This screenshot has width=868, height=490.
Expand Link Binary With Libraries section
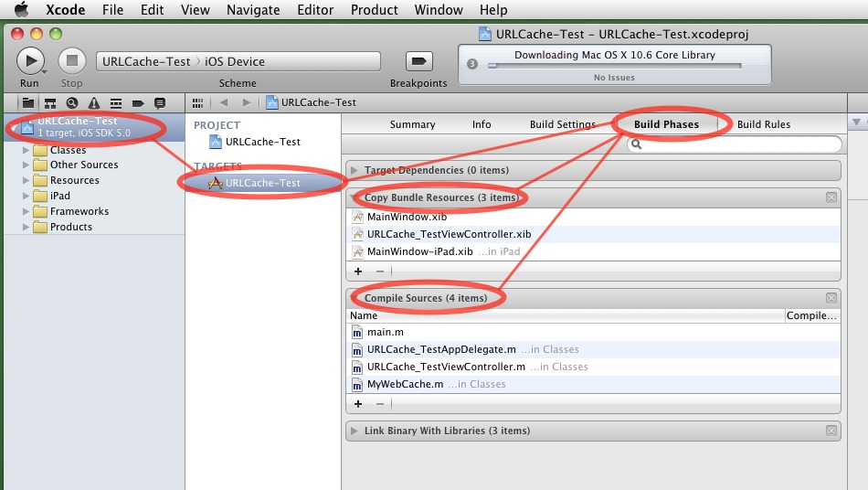point(355,431)
